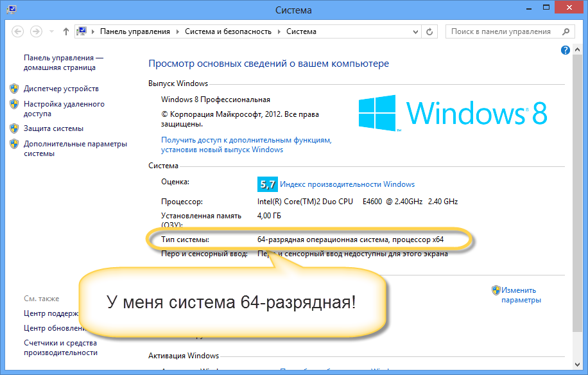The height and width of the screenshot is (375, 588).
Task: Click the search magnifier icon
Action: tap(566, 31)
